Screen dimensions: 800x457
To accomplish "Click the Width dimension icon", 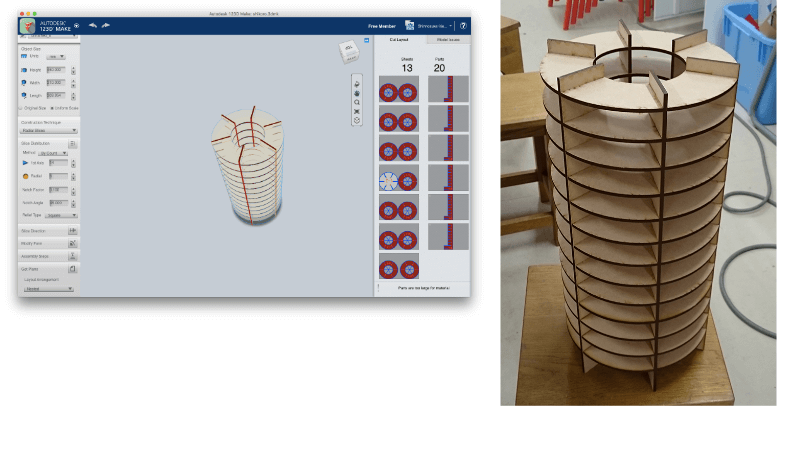I will click(x=24, y=82).
